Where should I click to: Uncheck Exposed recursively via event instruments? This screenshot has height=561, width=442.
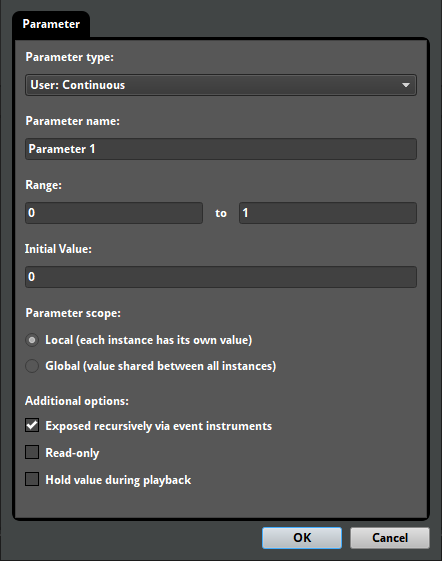[32, 425]
